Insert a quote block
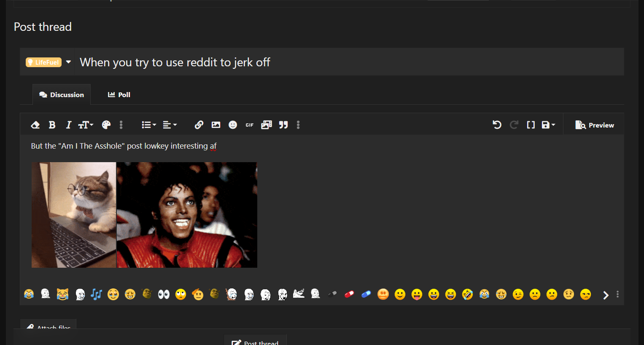The image size is (644, 345). 283,125
